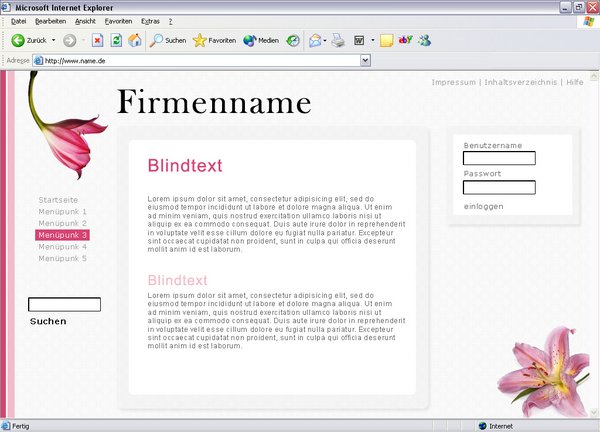Select Menüpunk 2 in side menu

[62, 223]
